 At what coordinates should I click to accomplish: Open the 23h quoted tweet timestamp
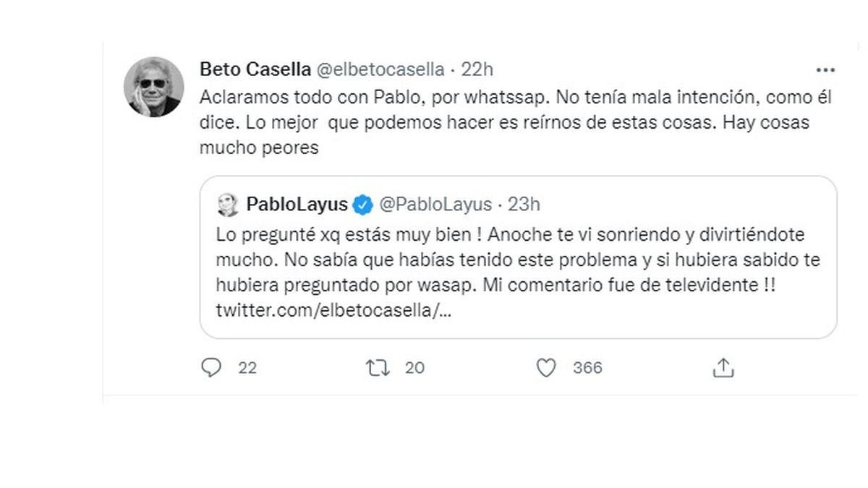tap(524, 205)
